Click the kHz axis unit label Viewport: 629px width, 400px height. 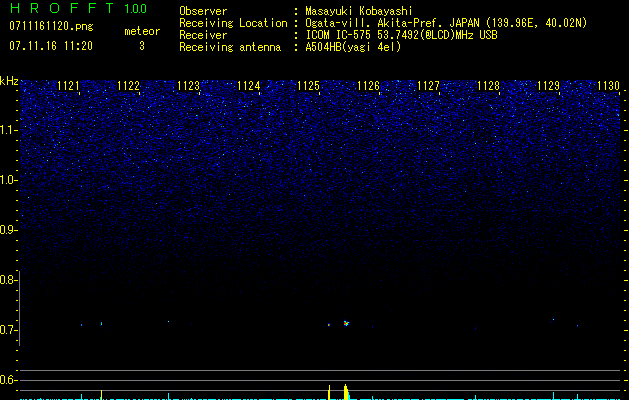[x=9, y=81]
